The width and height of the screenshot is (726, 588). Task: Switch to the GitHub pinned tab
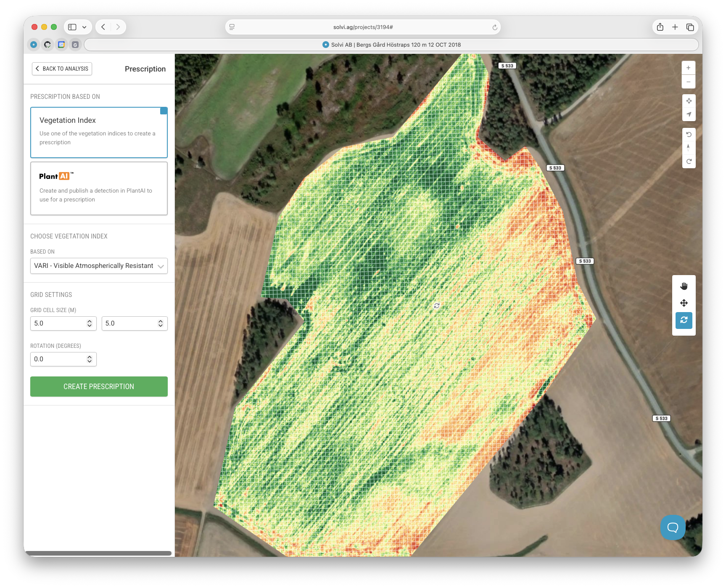click(x=48, y=45)
